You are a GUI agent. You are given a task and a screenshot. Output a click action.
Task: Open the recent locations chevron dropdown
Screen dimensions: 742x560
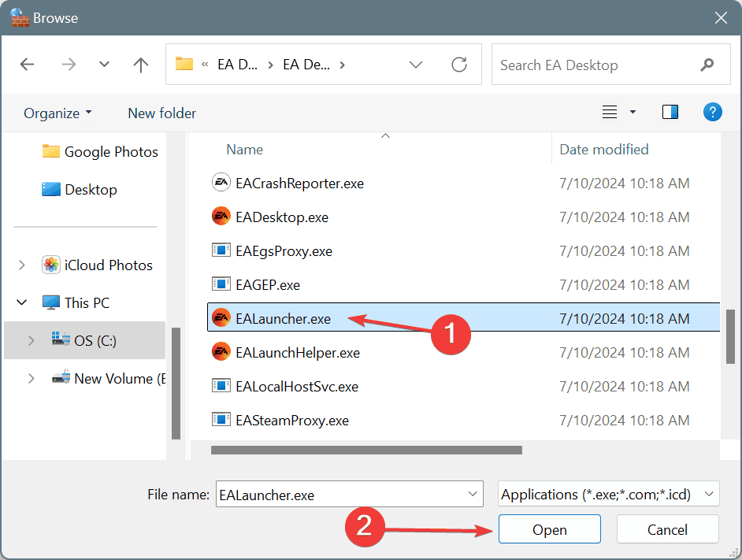pyautogui.click(x=104, y=65)
